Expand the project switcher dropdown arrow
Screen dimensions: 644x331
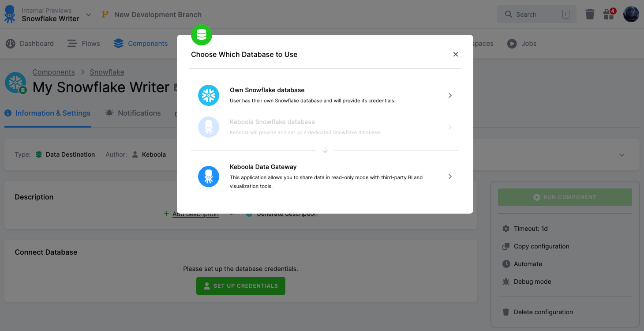[89, 15]
